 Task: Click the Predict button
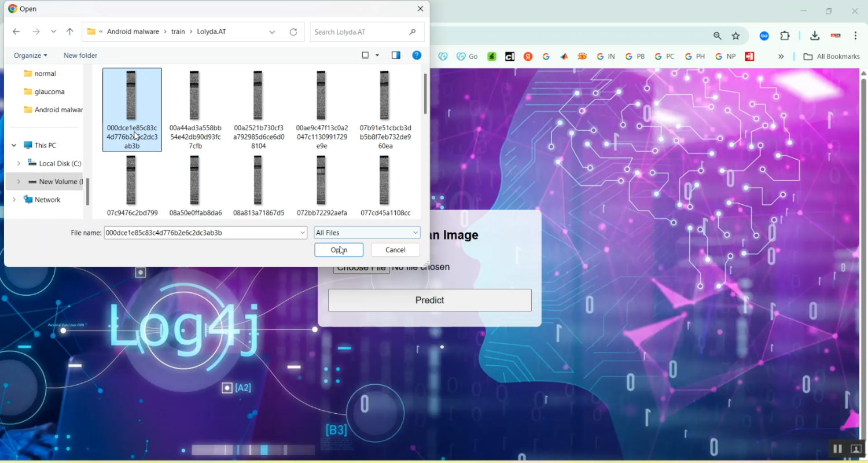429,300
